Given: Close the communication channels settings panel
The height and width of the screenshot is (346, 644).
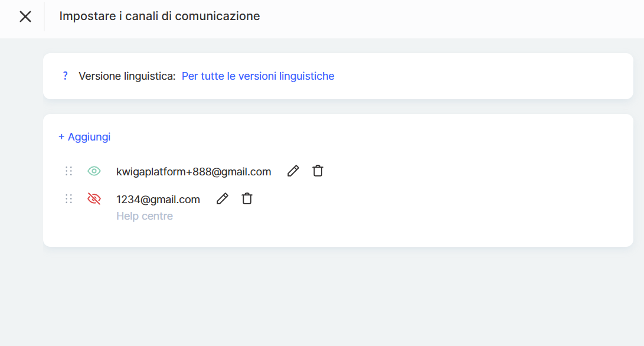Looking at the screenshot, I should pyautogui.click(x=25, y=17).
